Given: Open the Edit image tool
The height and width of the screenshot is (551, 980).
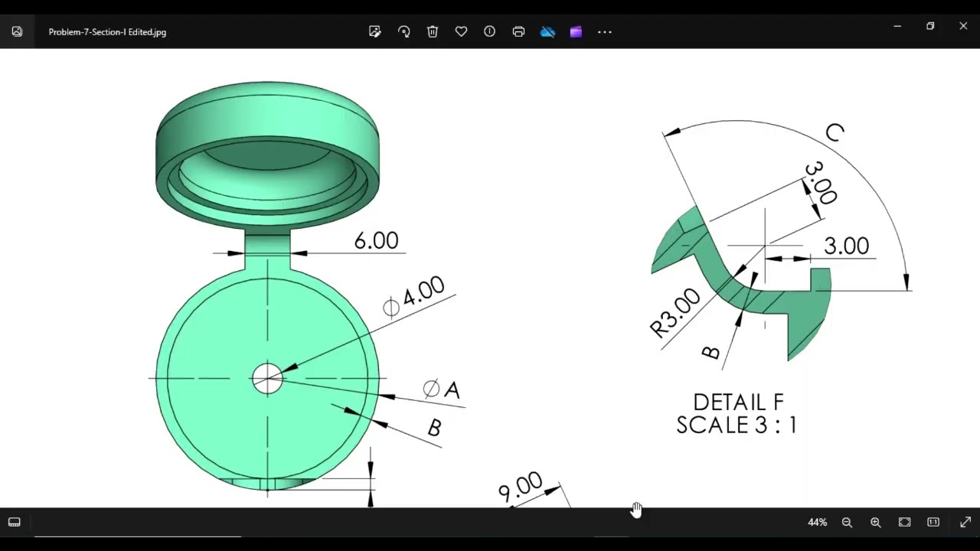Looking at the screenshot, I should click(374, 31).
